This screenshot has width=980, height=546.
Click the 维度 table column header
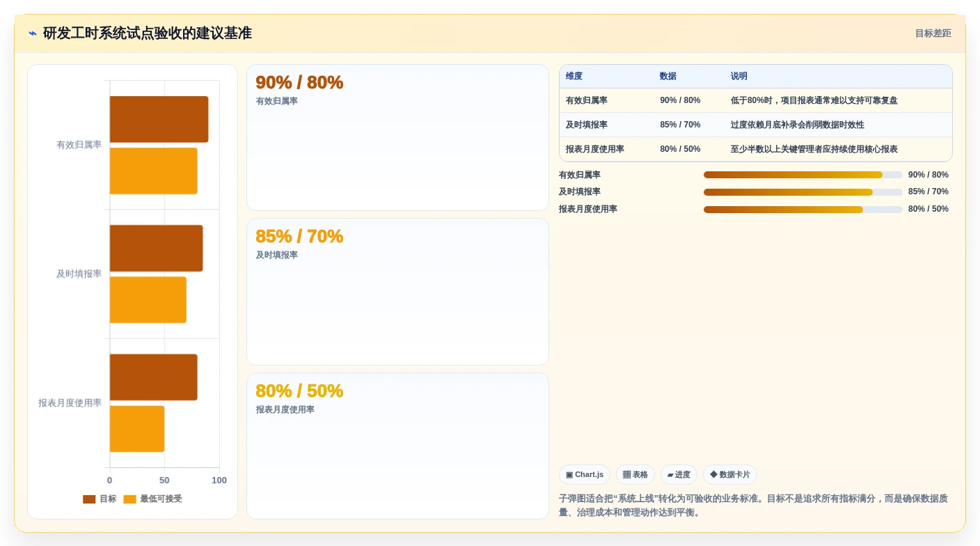[x=574, y=77]
